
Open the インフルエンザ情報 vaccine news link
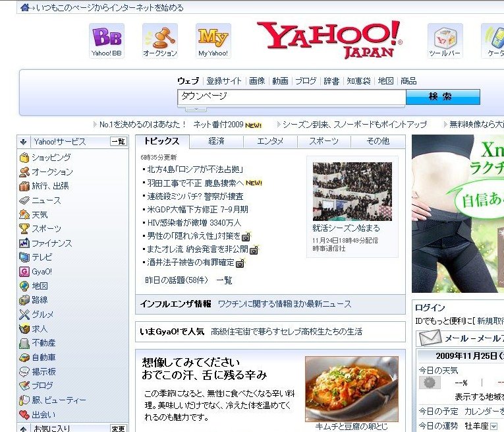coord(285,304)
